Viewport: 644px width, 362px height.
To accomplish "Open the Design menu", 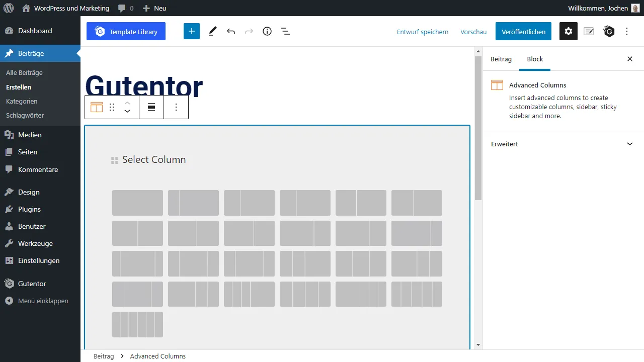I will tap(40, 192).
